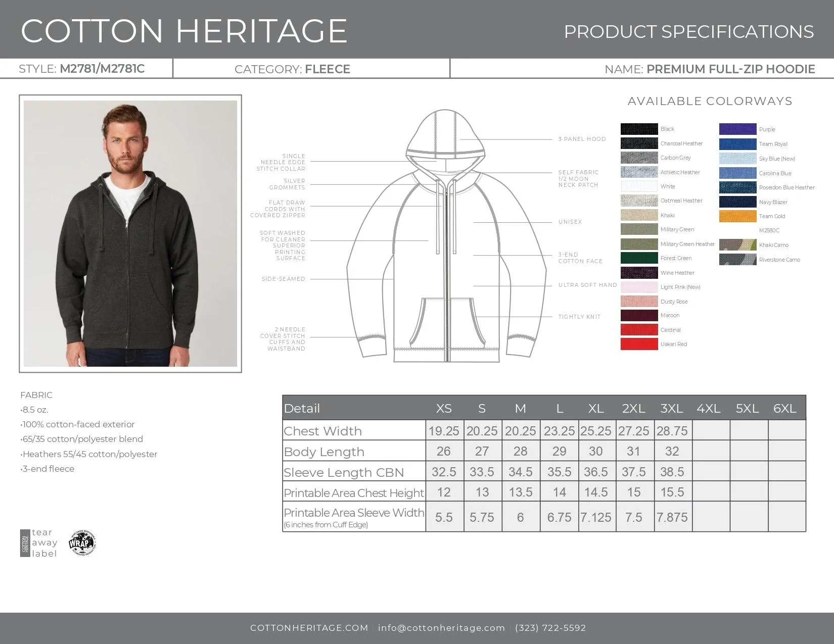Viewport: 834px width, 644px height.
Task: Click the sleeve width value 7.125
Action: click(596, 517)
